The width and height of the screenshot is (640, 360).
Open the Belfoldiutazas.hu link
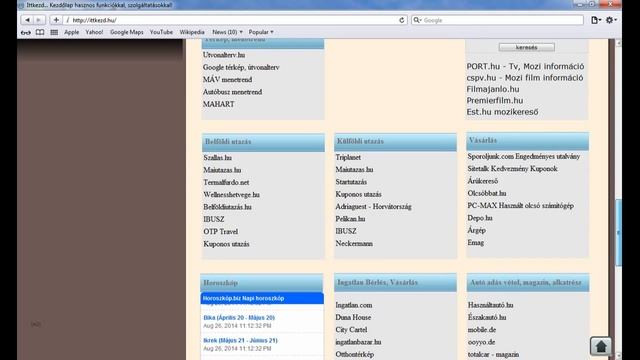(x=227, y=207)
